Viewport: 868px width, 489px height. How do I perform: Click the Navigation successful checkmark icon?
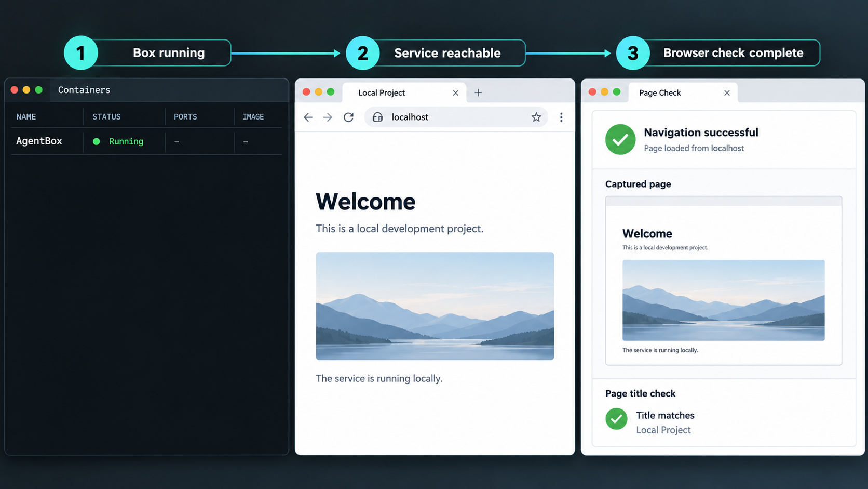[620, 139]
